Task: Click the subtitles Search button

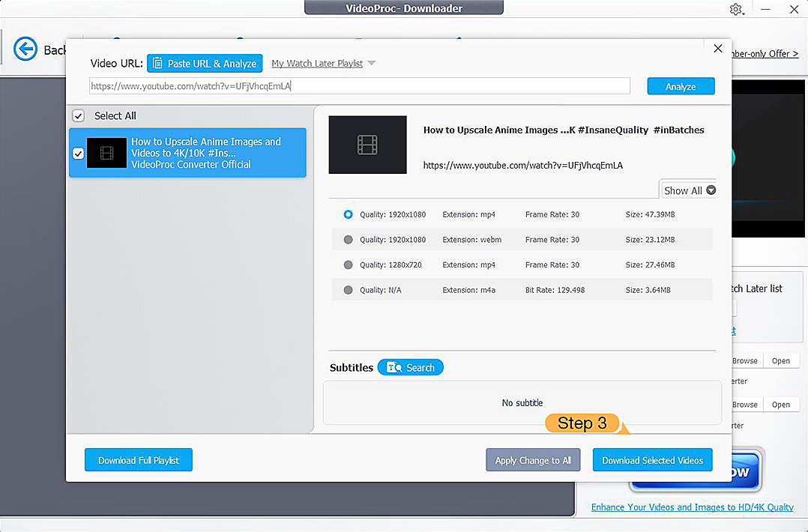Action: click(410, 367)
